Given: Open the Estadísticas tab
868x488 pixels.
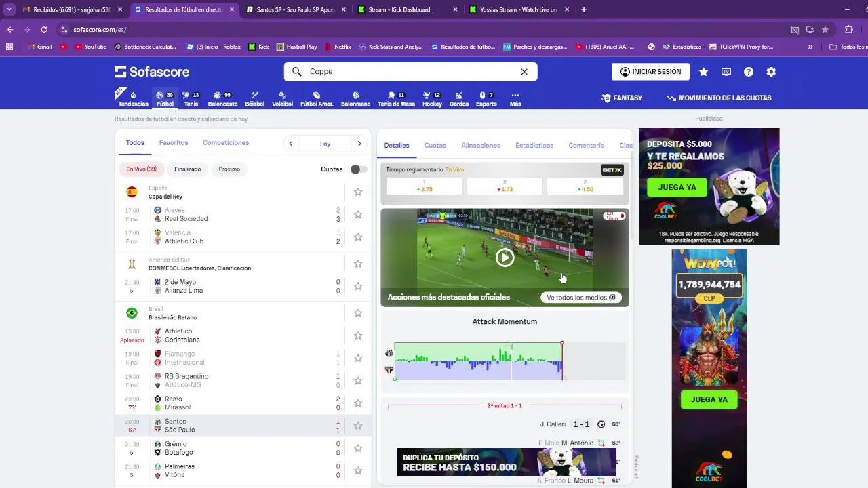Looking at the screenshot, I should pyautogui.click(x=534, y=146).
